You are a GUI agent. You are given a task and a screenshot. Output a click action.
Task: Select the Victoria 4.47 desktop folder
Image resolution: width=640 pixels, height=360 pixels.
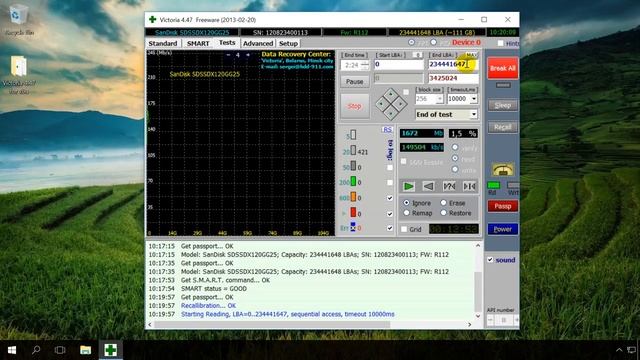pyautogui.click(x=19, y=75)
